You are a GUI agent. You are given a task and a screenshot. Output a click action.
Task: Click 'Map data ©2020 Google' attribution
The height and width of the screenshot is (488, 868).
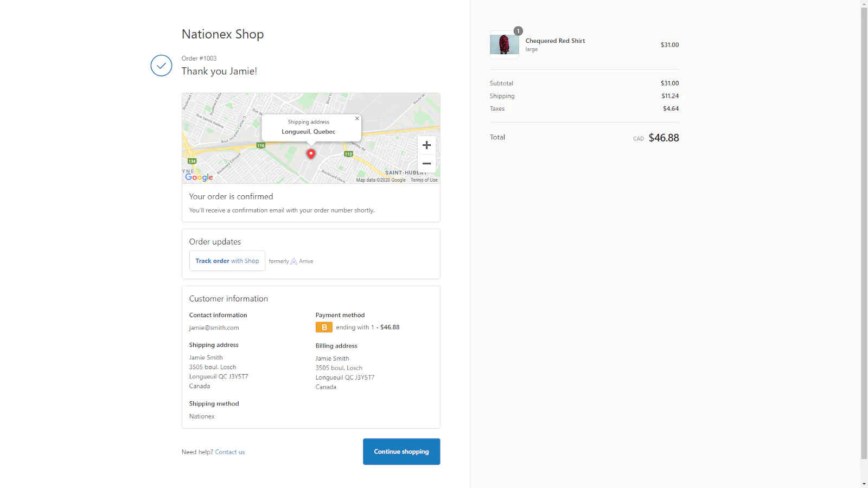click(x=381, y=180)
